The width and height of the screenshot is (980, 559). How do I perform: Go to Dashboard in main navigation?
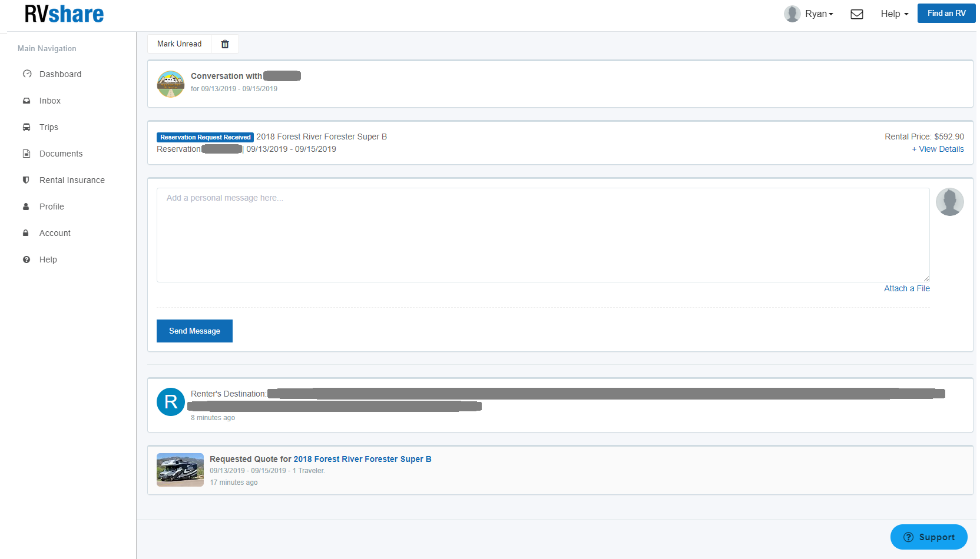tap(61, 74)
